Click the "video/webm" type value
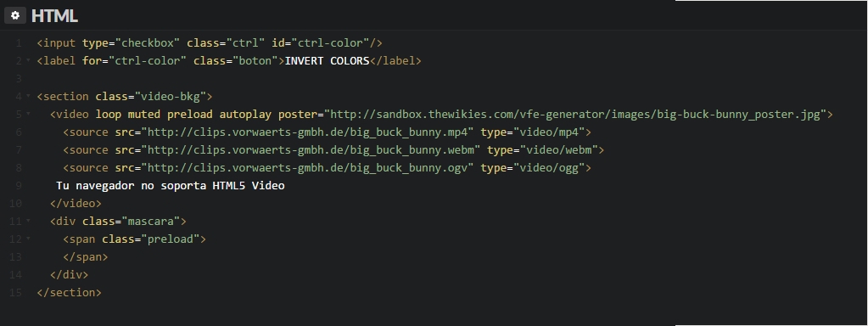The image size is (868, 326). coord(558,150)
